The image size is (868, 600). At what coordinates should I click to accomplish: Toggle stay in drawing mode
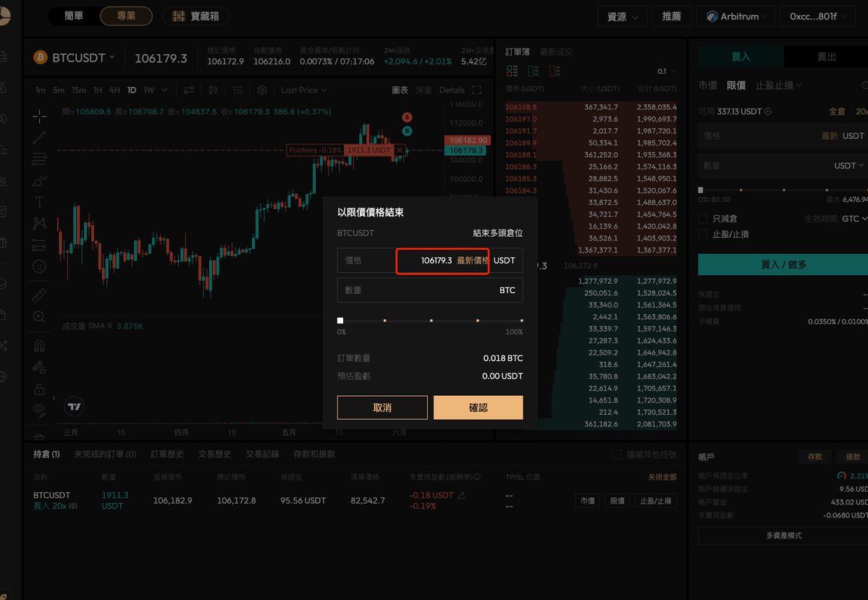point(39,367)
